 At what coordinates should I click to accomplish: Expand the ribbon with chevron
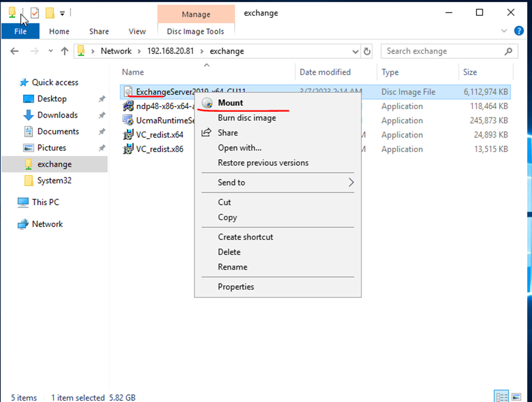coord(504,31)
